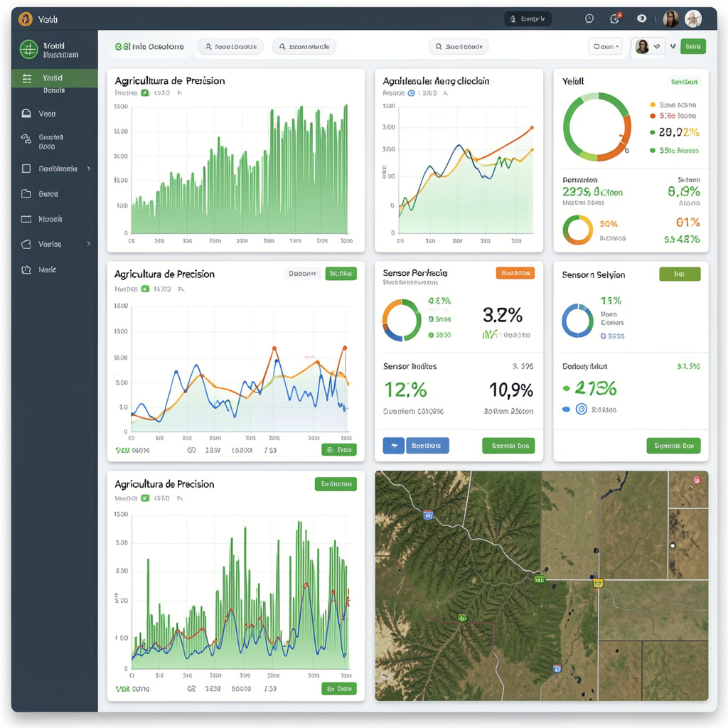
Task: Click the folder icon in the left sidebar
Action: 26,193
